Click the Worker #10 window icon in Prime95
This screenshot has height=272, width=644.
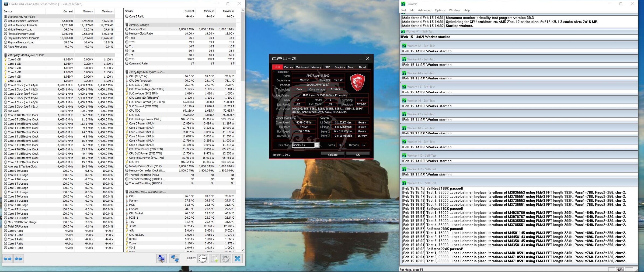404,156
